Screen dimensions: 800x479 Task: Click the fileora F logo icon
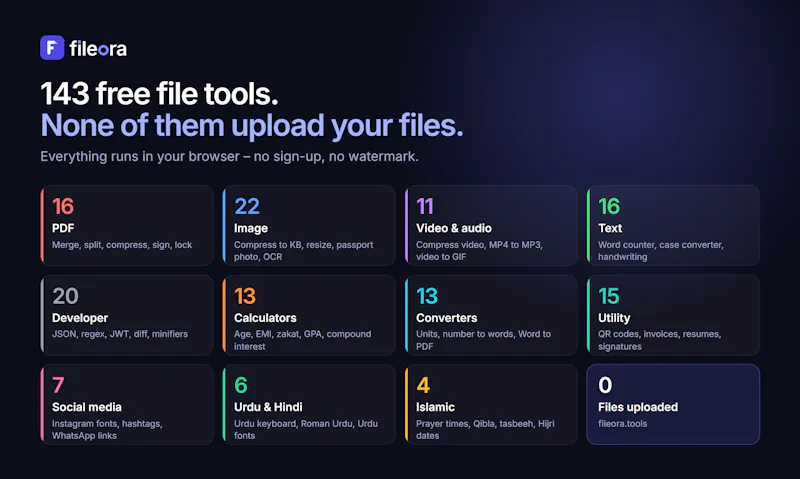click(x=52, y=47)
